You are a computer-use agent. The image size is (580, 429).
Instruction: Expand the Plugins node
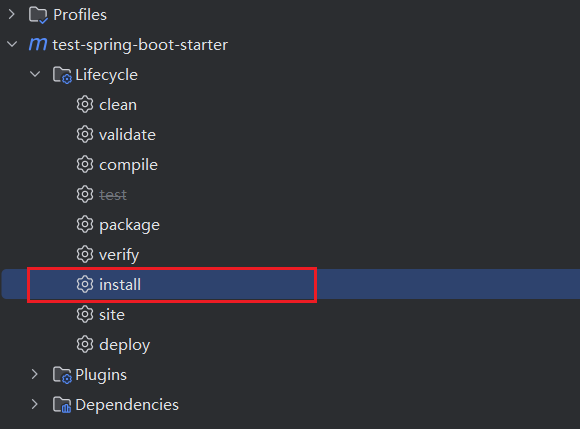[x=35, y=374]
